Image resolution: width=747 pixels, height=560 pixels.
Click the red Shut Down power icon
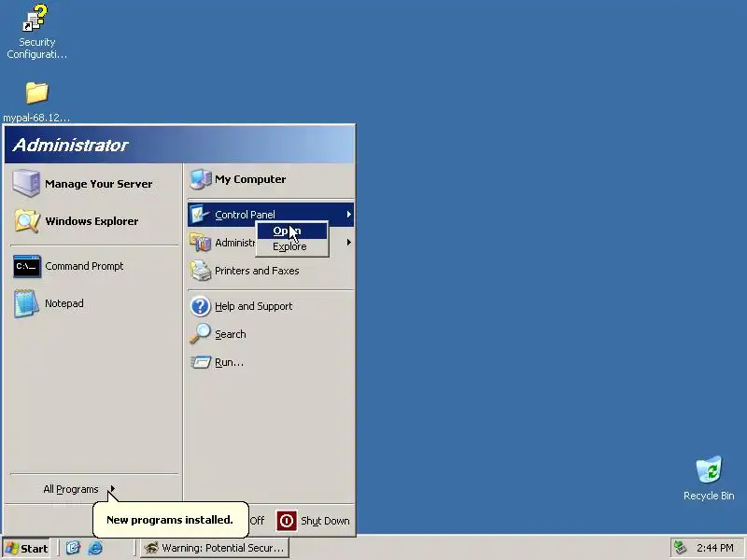tap(287, 521)
